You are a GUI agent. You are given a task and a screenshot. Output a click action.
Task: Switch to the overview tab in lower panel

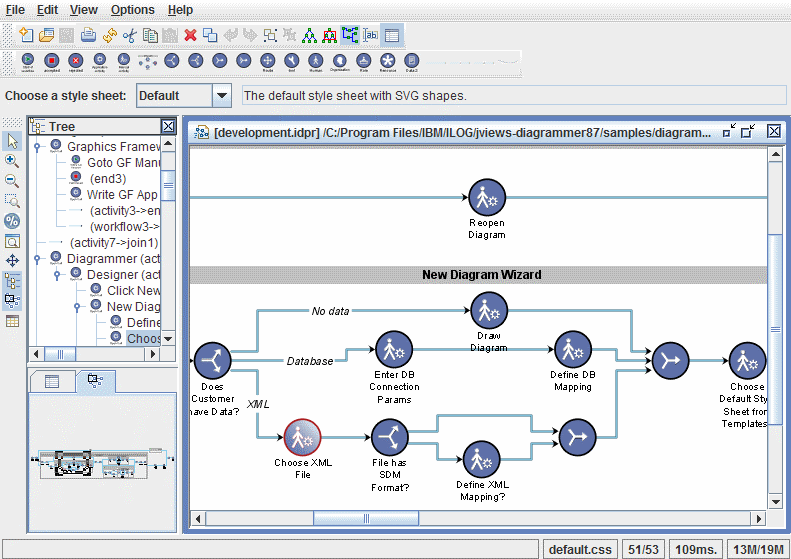(96, 381)
